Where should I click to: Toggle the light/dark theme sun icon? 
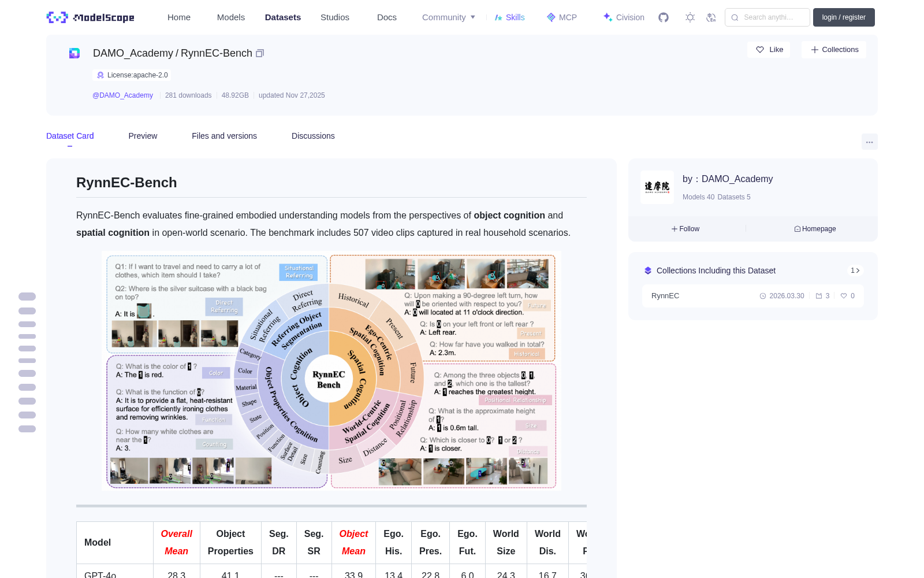coord(690,17)
